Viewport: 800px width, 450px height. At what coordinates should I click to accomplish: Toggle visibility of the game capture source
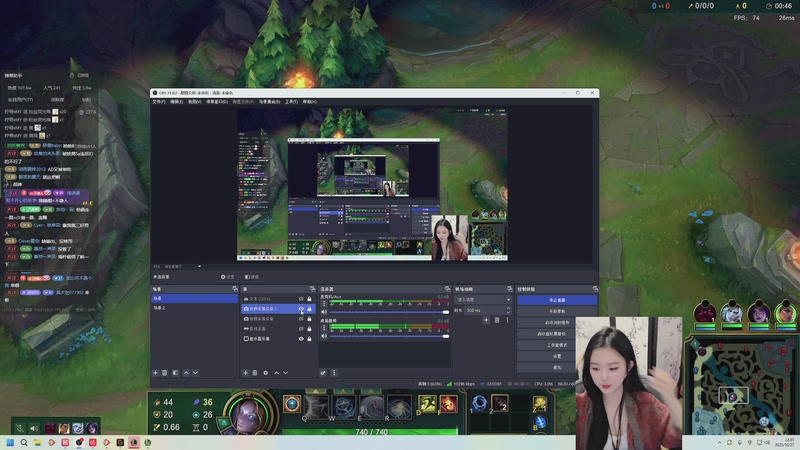coord(301,329)
